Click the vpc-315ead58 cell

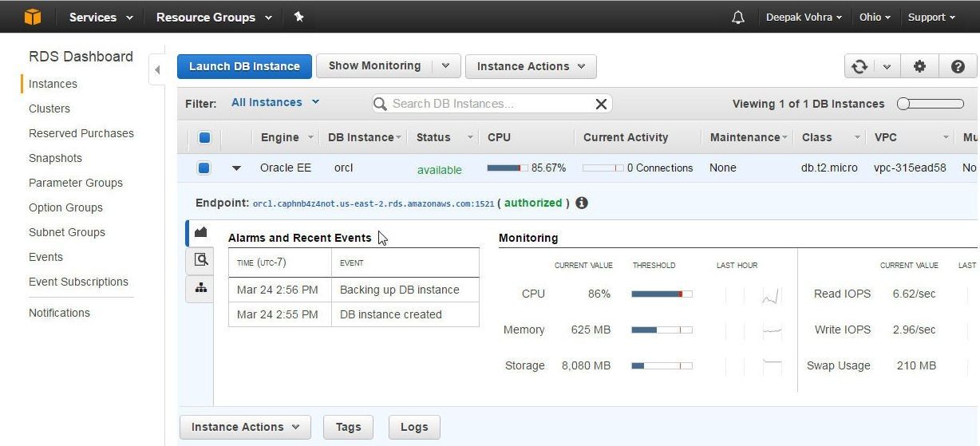point(910,168)
